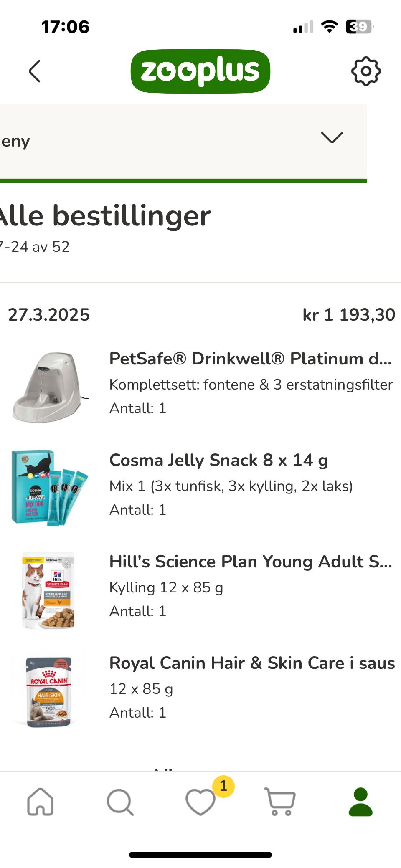Open Hill's Science Plan Young Adult item

click(x=251, y=562)
